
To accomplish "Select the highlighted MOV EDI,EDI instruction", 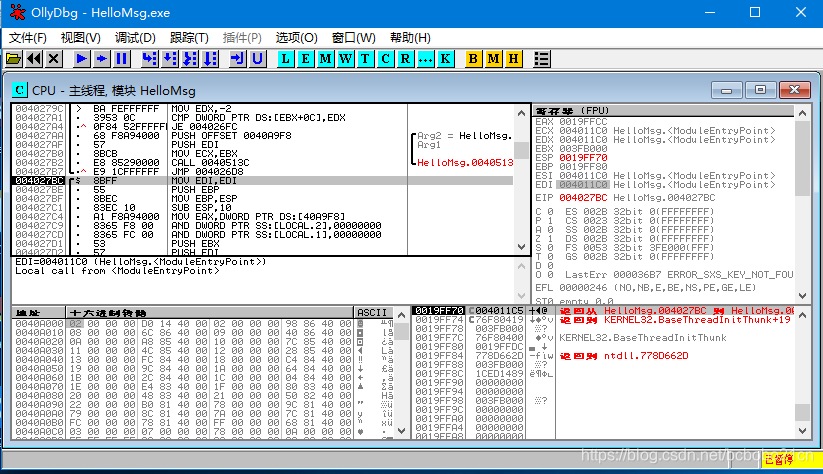I will 262,181.
